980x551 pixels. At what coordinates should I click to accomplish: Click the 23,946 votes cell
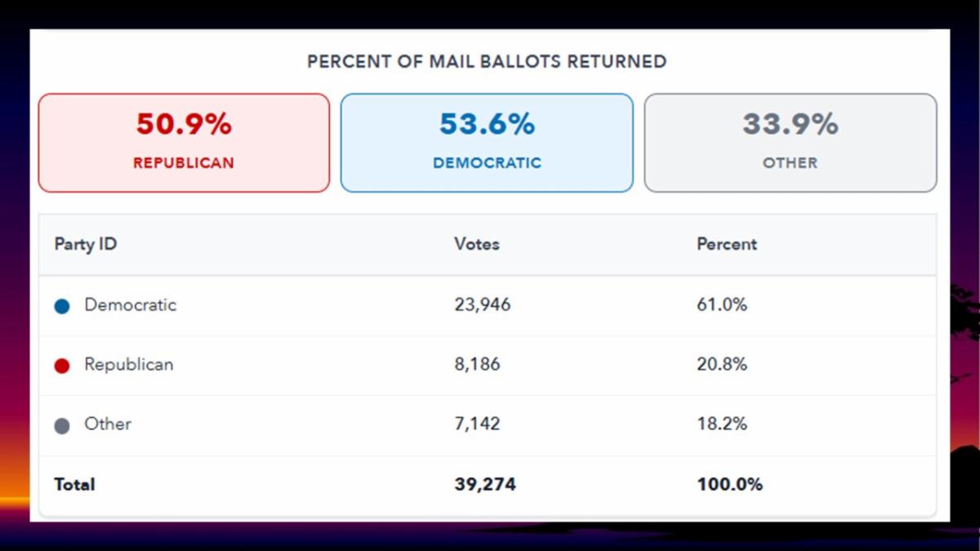pos(483,305)
